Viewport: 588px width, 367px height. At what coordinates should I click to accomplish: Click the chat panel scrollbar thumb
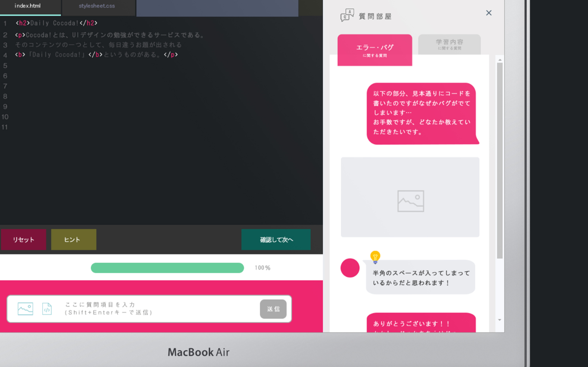pos(500,161)
